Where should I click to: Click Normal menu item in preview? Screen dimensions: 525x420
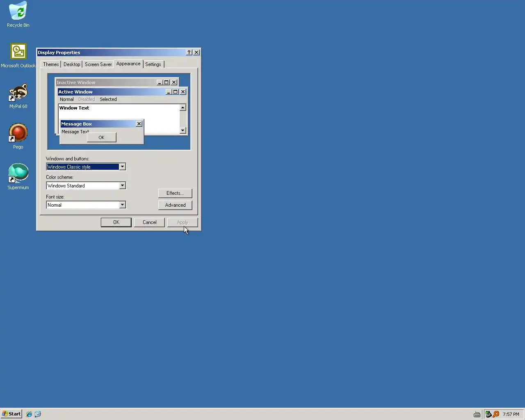point(67,99)
